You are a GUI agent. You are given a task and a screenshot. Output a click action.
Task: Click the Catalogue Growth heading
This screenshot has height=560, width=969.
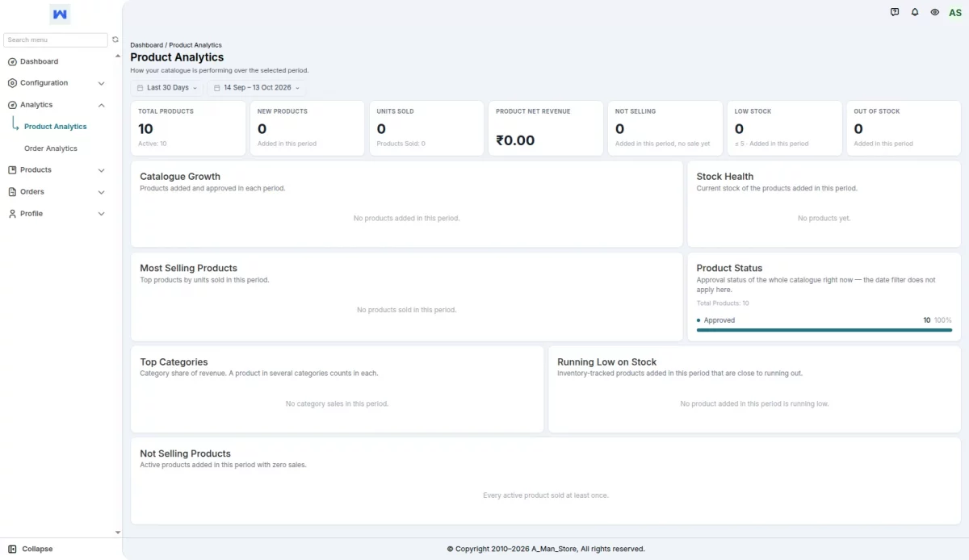point(180,177)
